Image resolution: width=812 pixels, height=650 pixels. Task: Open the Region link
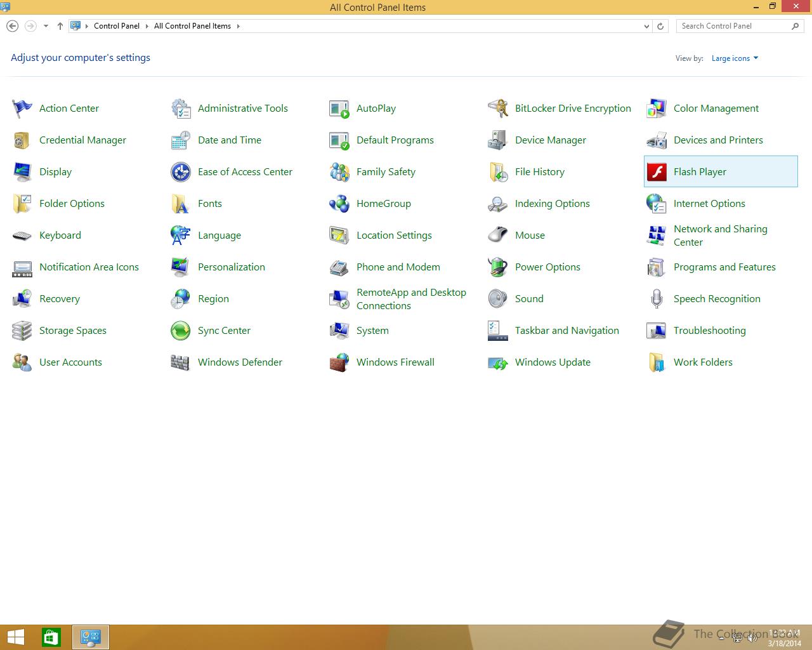pyautogui.click(x=213, y=299)
